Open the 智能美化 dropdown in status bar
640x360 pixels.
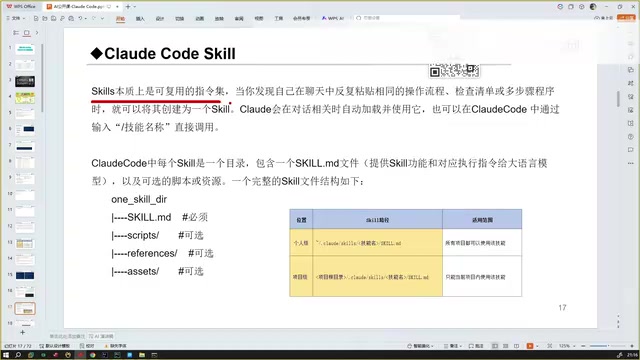(x=420, y=346)
